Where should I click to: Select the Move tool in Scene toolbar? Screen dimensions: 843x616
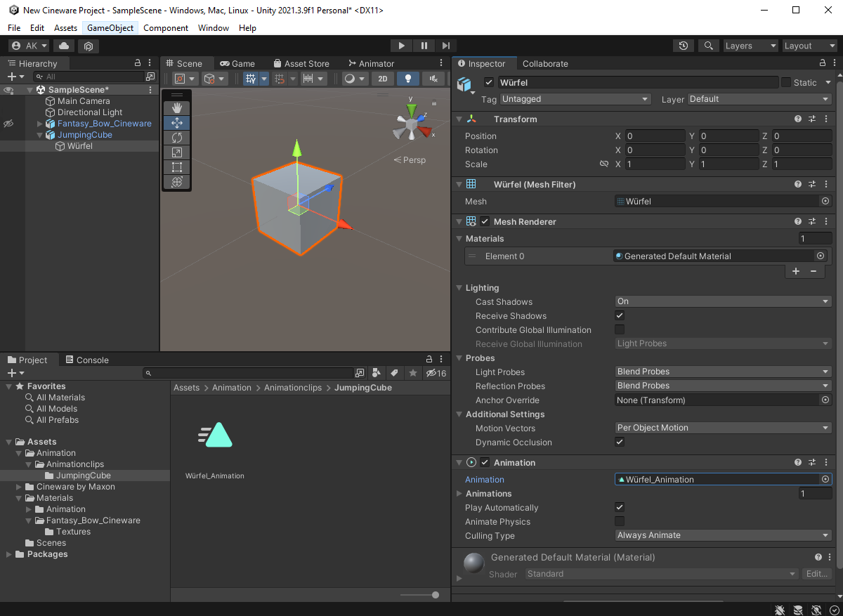tap(177, 122)
